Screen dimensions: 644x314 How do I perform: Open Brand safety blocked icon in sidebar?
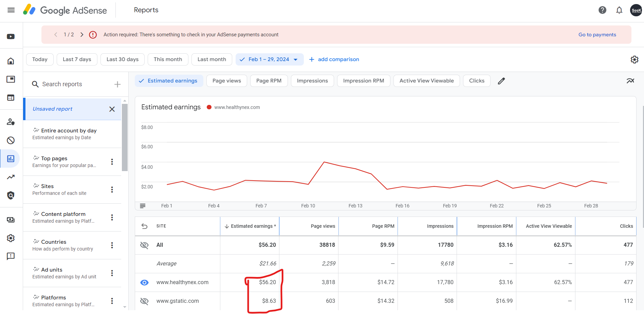click(x=11, y=140)
